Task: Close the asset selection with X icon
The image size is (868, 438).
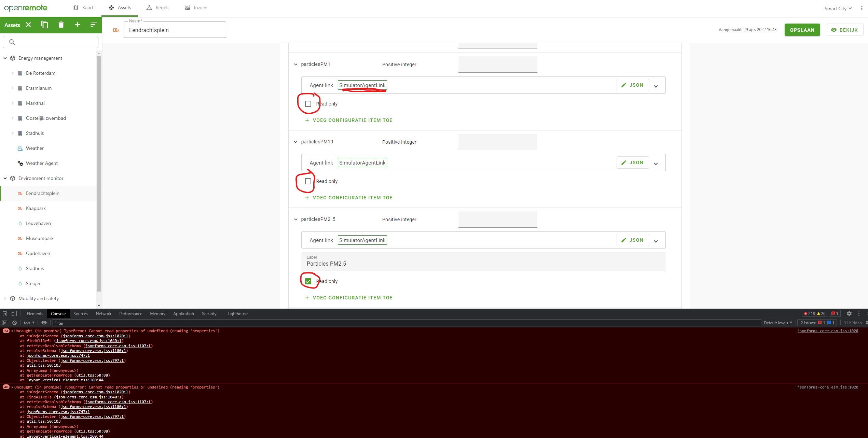Action: tap(28, 25)
